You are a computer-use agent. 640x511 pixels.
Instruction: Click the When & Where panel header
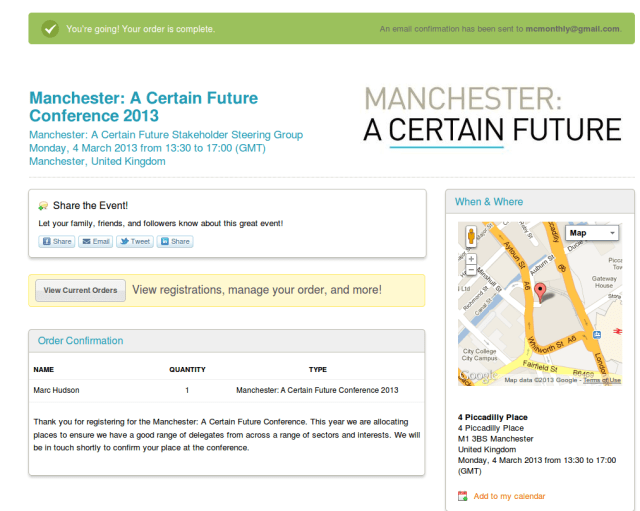click(x=489, y=201)
